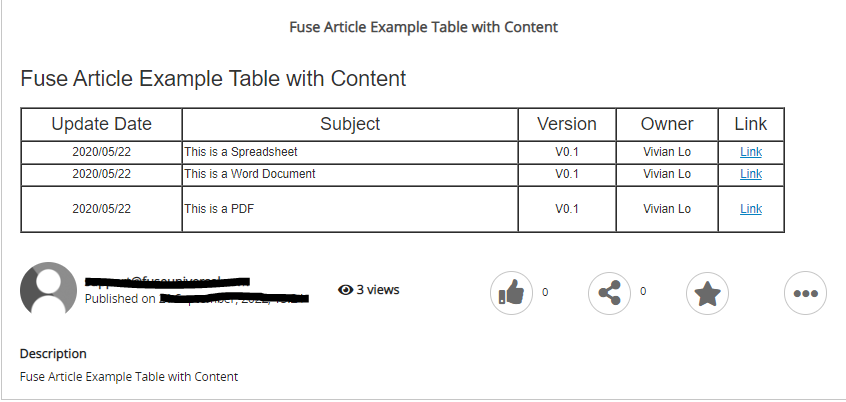846x402 pixels.
Task: Open the PDF row Link
Action: [x=750, y=209]
